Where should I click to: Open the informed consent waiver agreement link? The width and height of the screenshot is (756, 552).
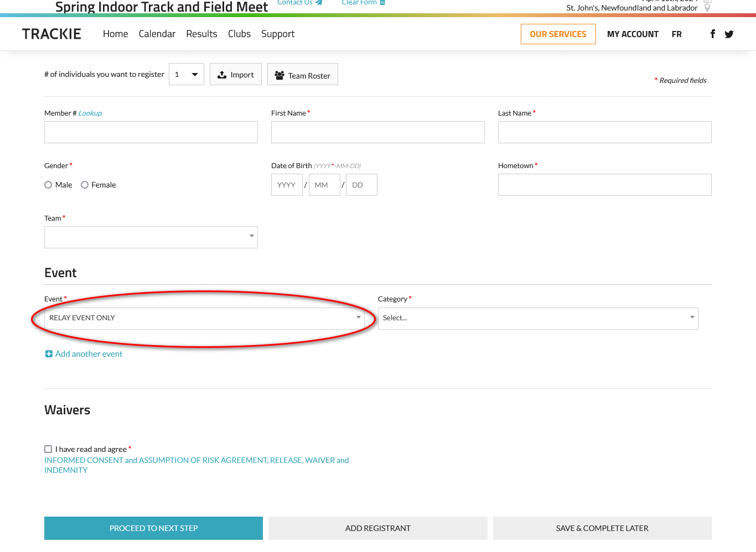point(196,460)
